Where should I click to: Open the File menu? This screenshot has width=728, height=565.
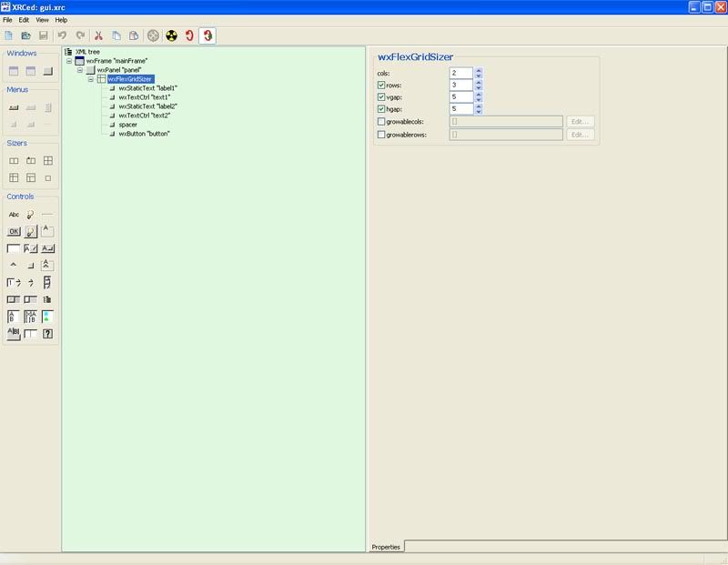[x=7, y=19]
